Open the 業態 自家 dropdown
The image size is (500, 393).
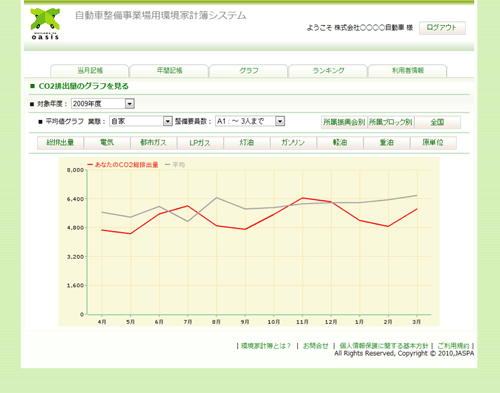pos(141,121)
